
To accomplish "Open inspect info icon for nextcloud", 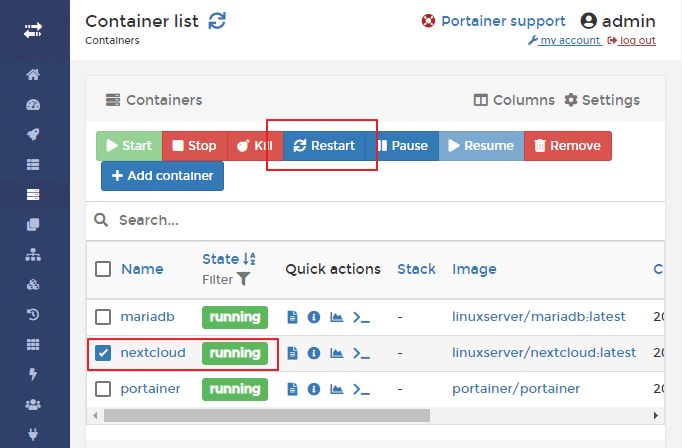I will [314, 353].
